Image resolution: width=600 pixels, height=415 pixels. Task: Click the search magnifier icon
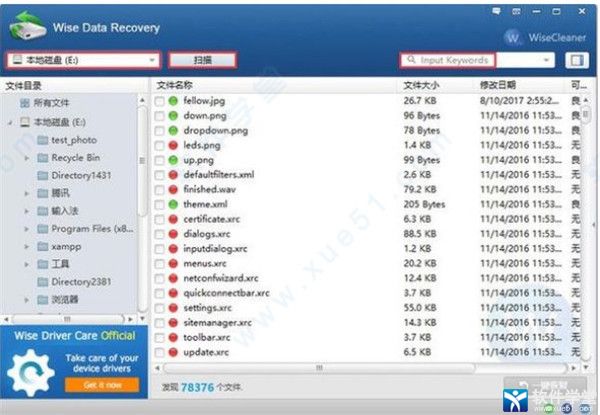[411, 60]
